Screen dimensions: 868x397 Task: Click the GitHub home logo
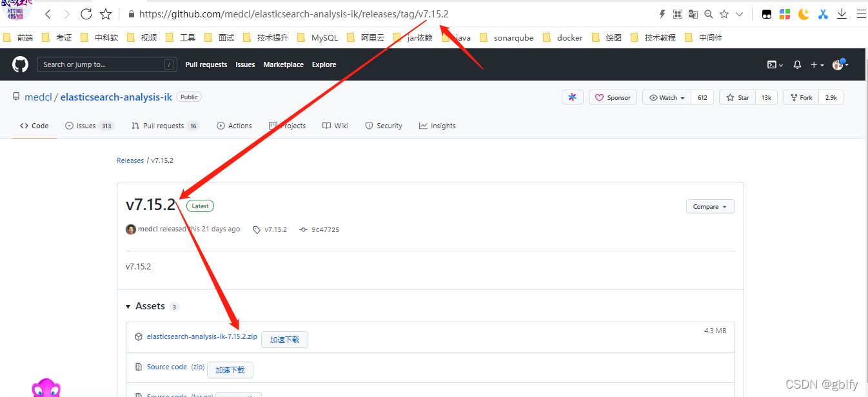(19, 64)
